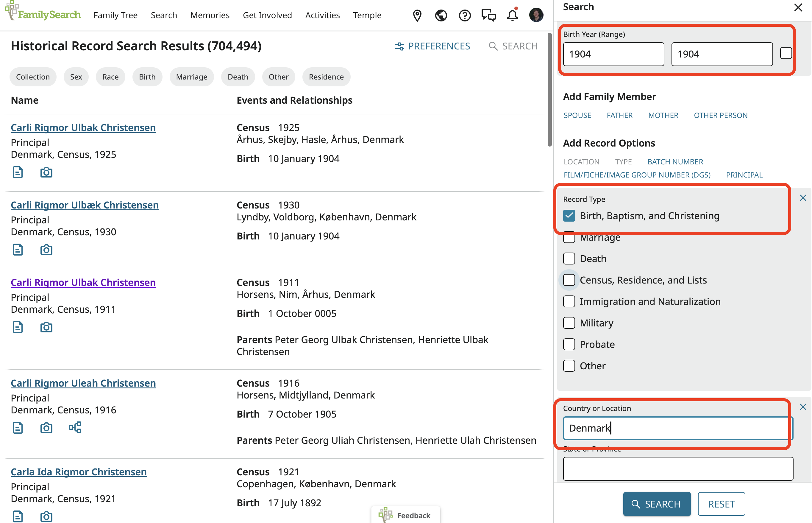
Task: Click the State or Province input field
Action: point(678,469)
